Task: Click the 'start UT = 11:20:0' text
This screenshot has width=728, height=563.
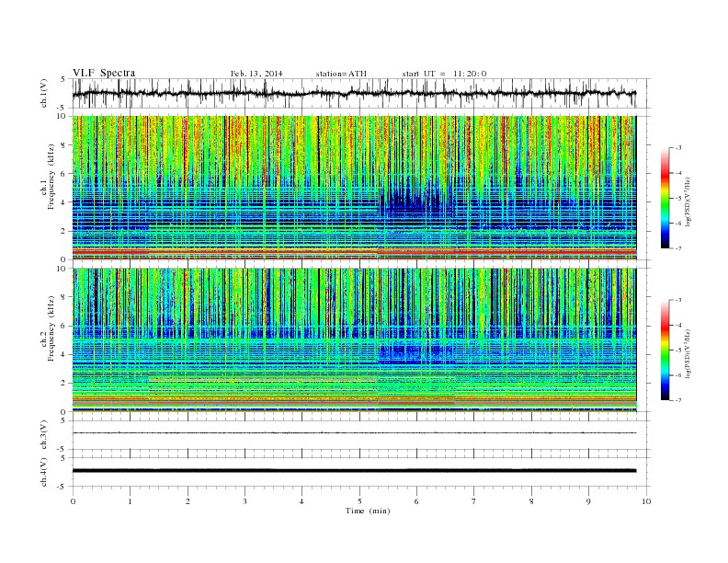Action: pyautogui.click(x=444, y=74)
